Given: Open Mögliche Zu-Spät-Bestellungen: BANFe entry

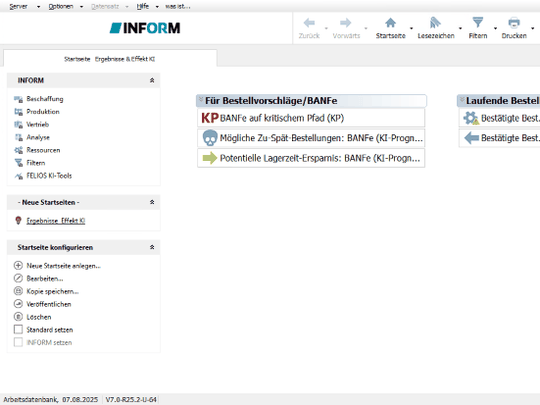Looking at the screenshot, I should coord(311,138).
